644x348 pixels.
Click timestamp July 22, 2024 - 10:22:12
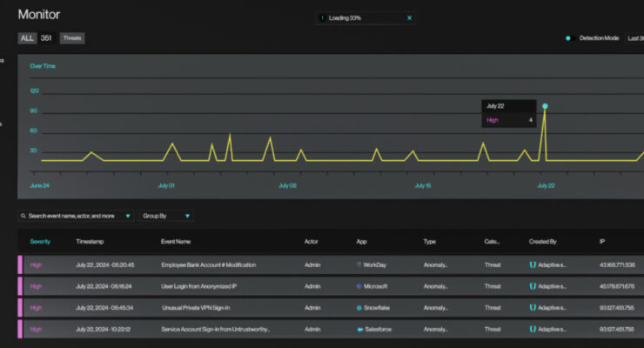[x=104, y=329]
